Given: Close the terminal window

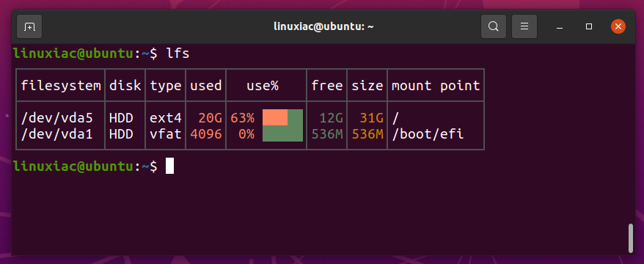Looking at the screenshot, I should 618,26.
